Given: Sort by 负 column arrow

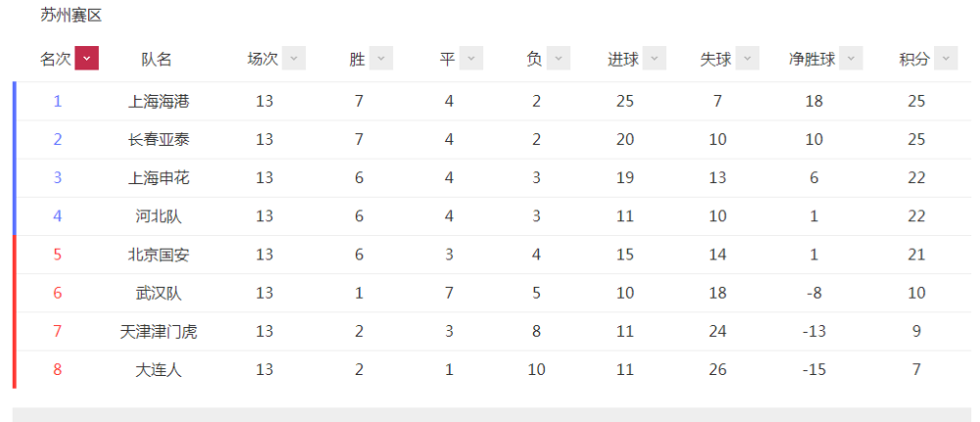Looking at the screenshot, I should [559, 59].
